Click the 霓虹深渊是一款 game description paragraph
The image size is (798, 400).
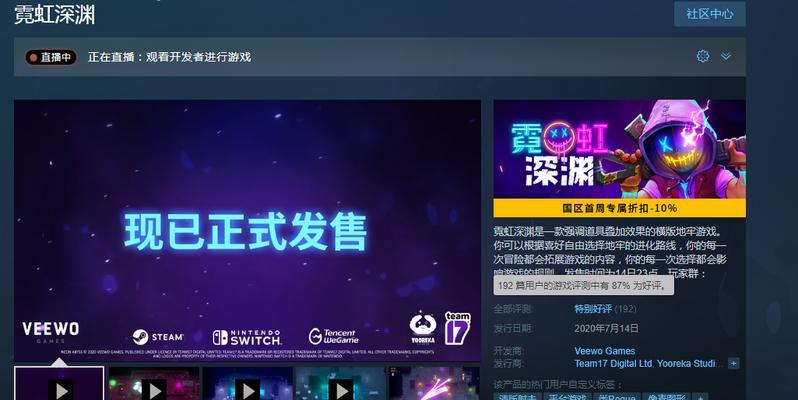tap(610, 252)
